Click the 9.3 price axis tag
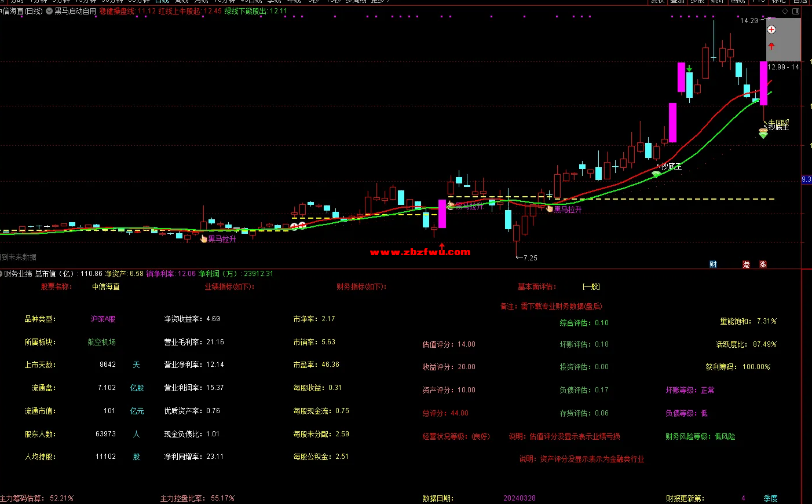 [x=806, y=179]
